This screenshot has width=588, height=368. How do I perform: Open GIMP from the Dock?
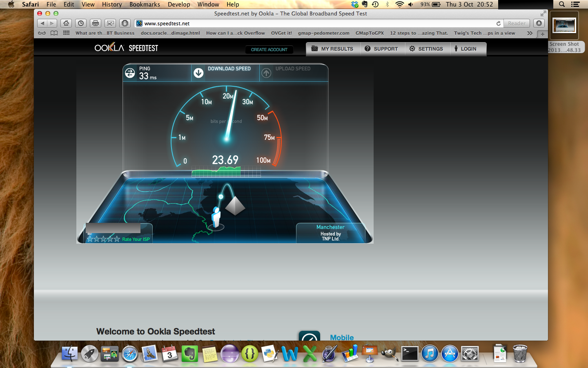(389, 354)
